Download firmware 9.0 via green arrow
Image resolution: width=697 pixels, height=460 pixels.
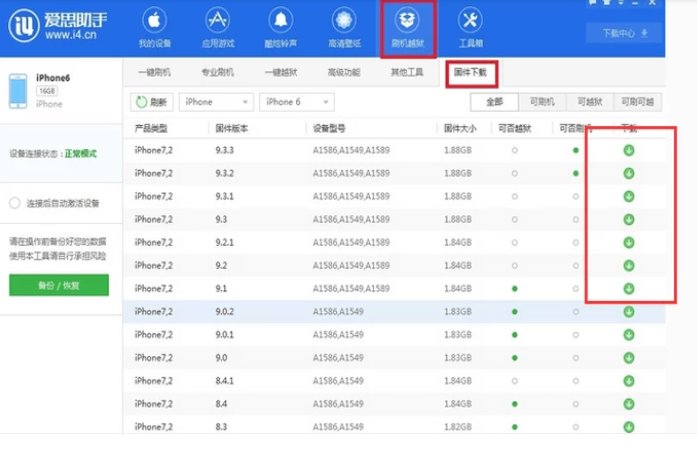tap(629, 358)
